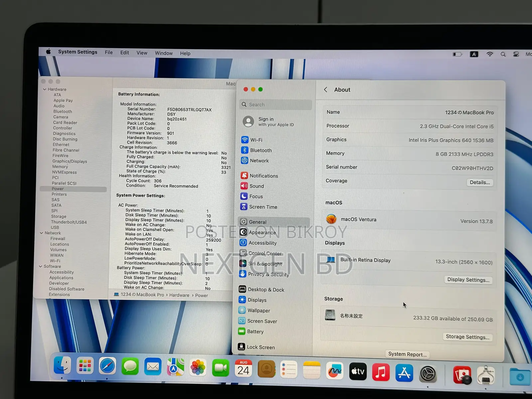Viewport: 532px width, 399px height.
Task: Select Storage in System Information sidebar
Action: [x=59, y=216]
